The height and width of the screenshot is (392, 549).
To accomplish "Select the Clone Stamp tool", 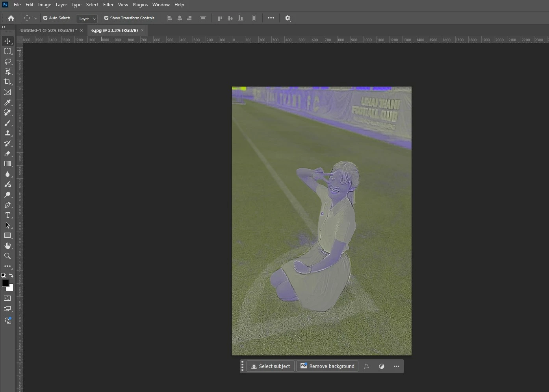I will pos(7,133).
